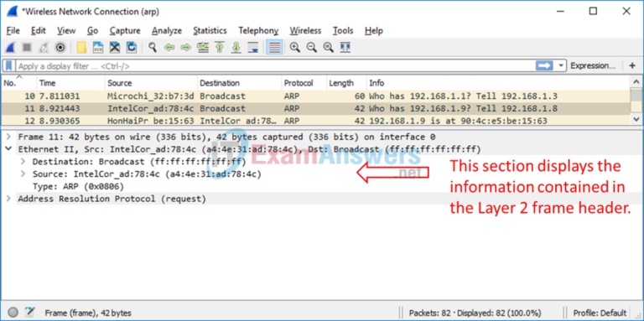Open the Edit menu
The height and width of the screenshot is (321, 644).
click(x=39, y=31)
